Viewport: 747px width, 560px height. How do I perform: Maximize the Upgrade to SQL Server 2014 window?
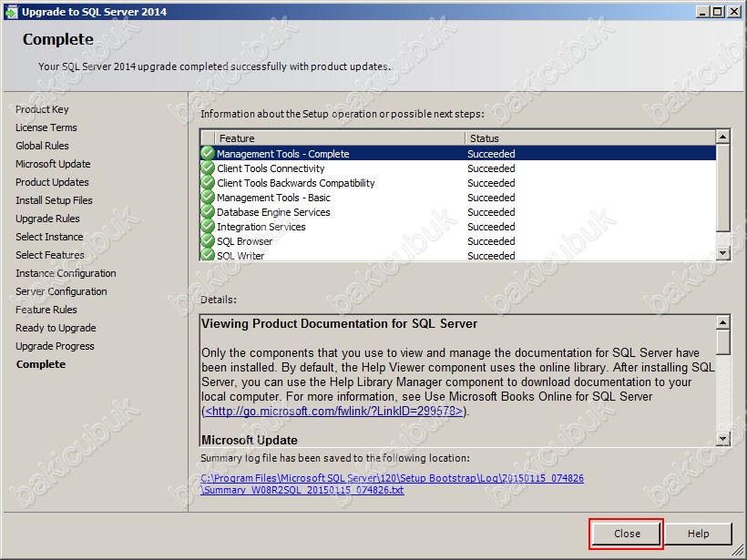click(718, 12)
